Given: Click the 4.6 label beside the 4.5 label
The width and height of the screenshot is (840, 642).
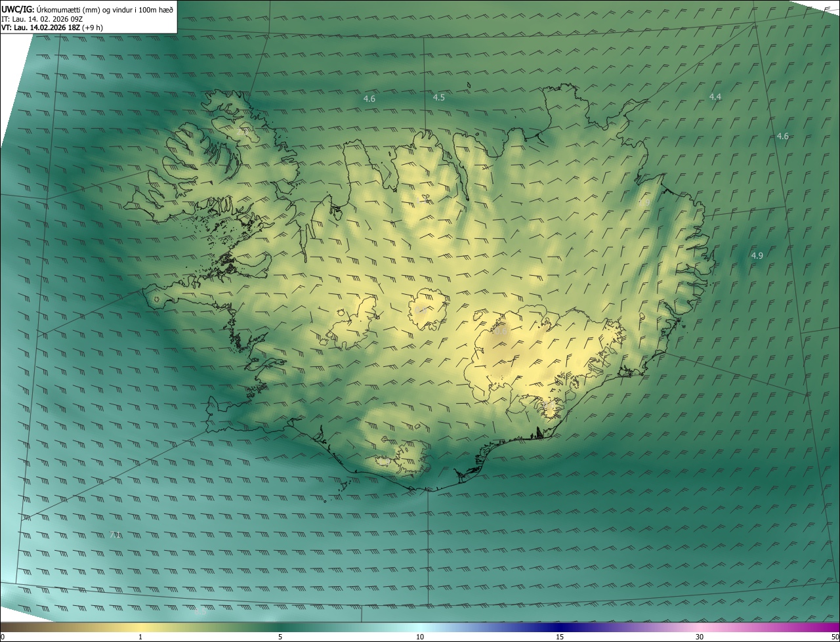Looking at the screenshot, I should coord(369,98).
